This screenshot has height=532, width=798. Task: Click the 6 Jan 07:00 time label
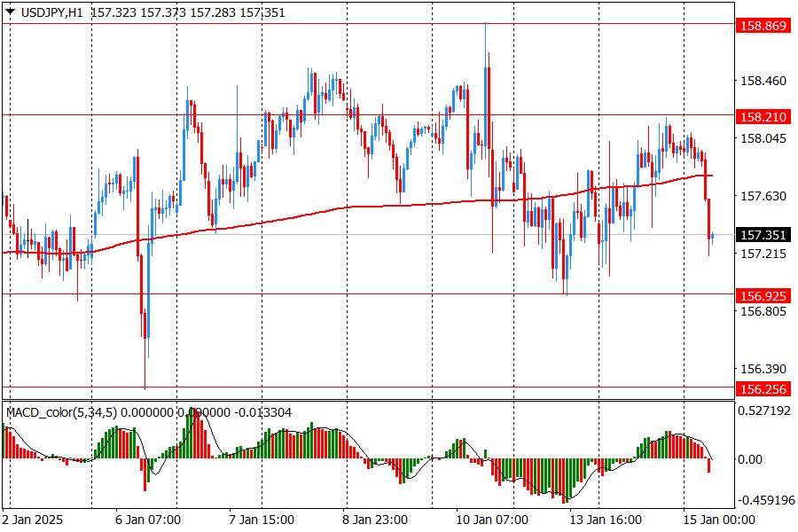tap(150, 520)
